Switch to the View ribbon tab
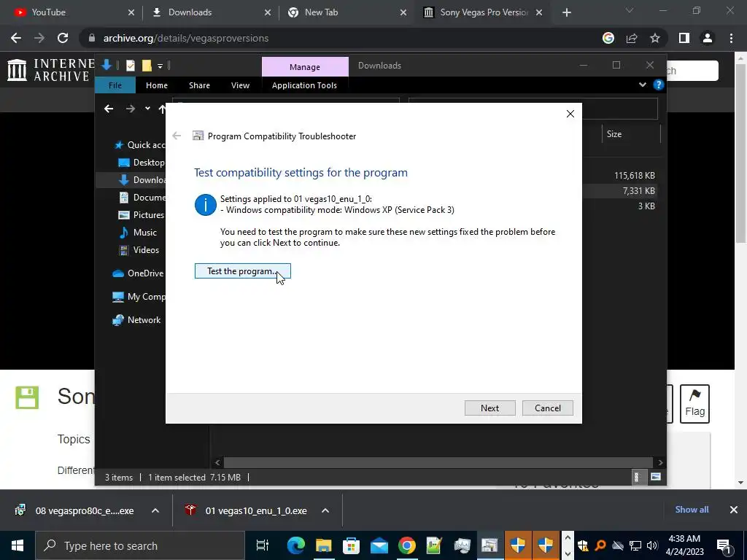 coord(240,85)
